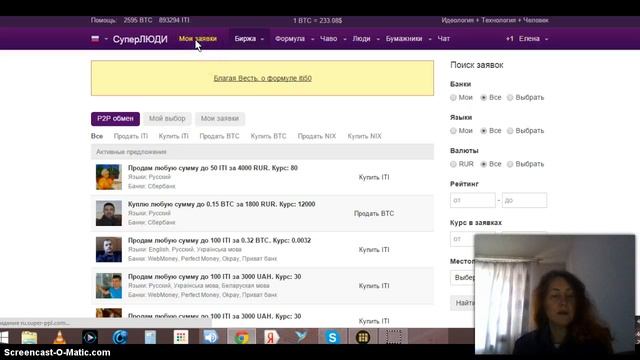Open the colored-grid apps taskbar icon
The width and height of the screenshot is (640, 360).
[180, 337]
